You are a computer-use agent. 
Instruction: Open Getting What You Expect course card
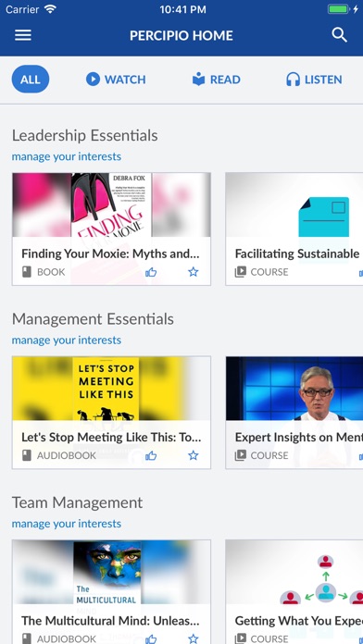(294, 592)
